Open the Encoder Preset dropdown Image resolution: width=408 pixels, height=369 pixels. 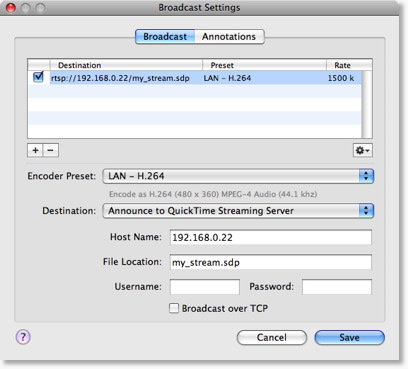238,176
